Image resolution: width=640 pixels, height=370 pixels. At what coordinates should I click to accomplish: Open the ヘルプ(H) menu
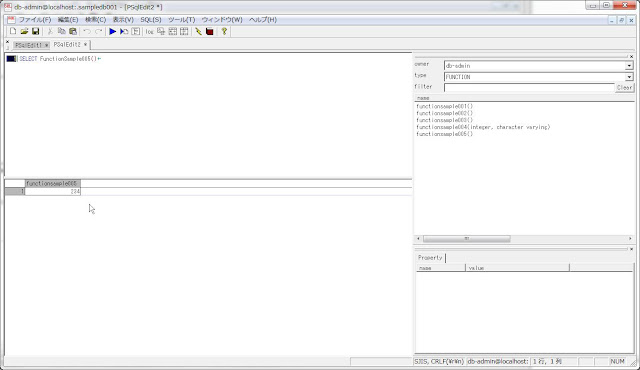263,20
